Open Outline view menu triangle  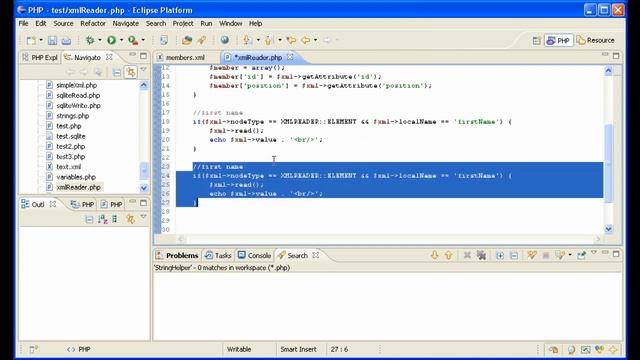tap(143, 217)
